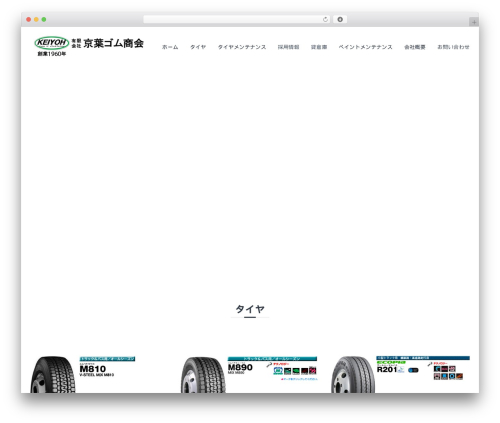
Task: Click the KEIYOH company logo
Action: [x=52, y=43]
